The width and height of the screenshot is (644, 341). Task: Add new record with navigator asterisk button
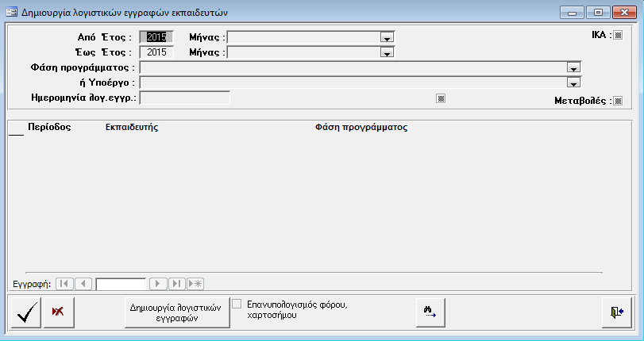tap(195, 283)
